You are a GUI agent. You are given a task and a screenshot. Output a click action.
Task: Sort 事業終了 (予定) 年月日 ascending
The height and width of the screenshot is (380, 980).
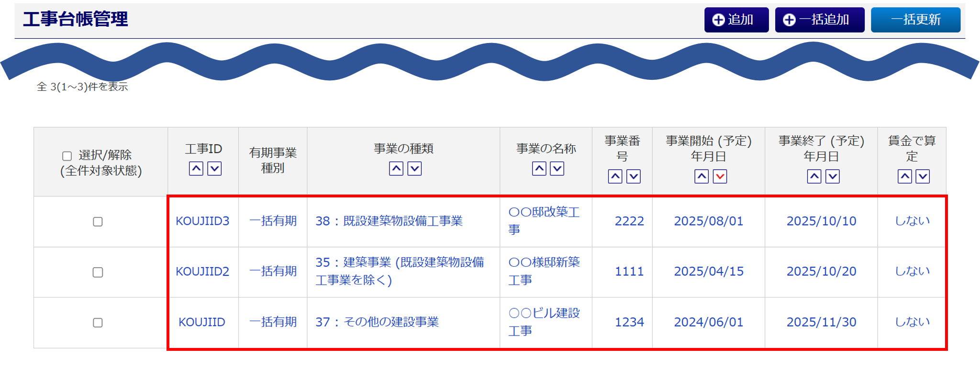pyautogui.click(x=814, y=177)
